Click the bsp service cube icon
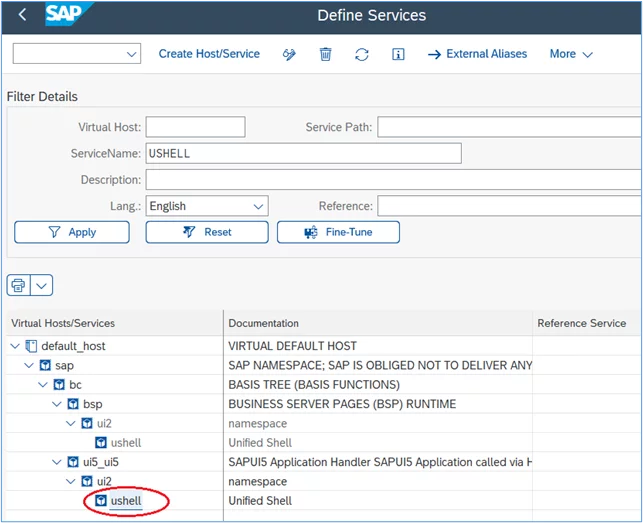This screenshot has height=523, width=643. (73, 404)
